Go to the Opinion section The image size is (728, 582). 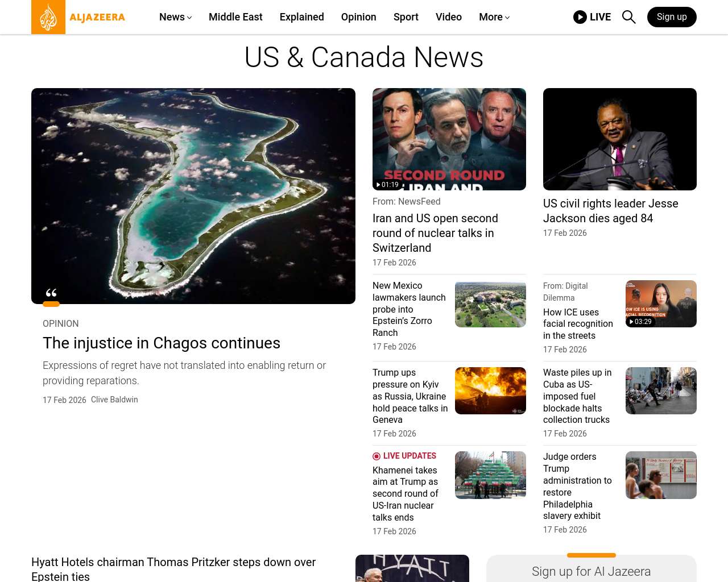(x=359, y=17)
